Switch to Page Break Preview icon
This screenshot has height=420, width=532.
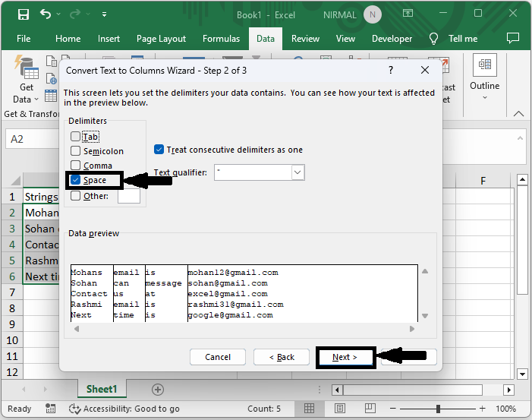370,409
